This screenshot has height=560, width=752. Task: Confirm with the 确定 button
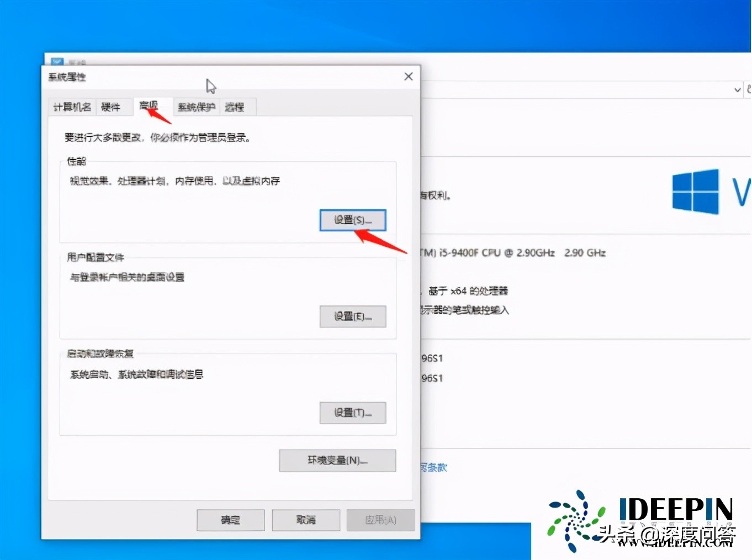231,520
